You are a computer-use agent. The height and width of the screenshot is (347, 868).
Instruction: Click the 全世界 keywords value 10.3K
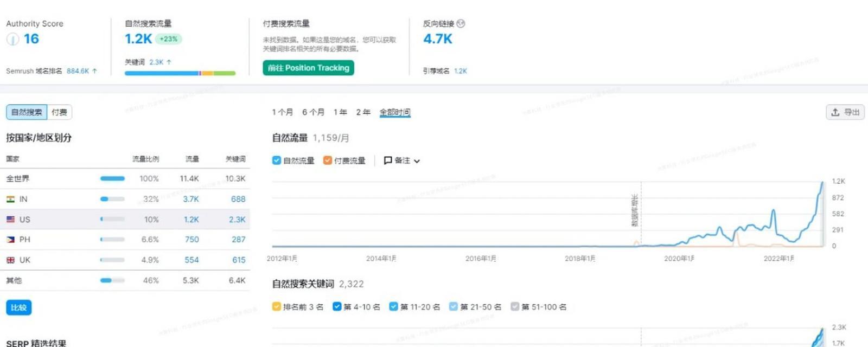(x=235, y=178)
